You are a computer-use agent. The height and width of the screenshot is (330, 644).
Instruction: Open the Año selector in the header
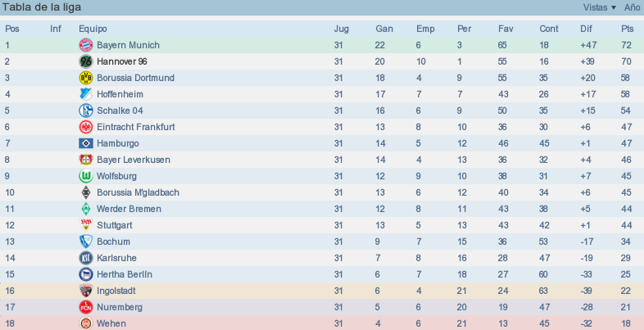(x=632, y=7)
